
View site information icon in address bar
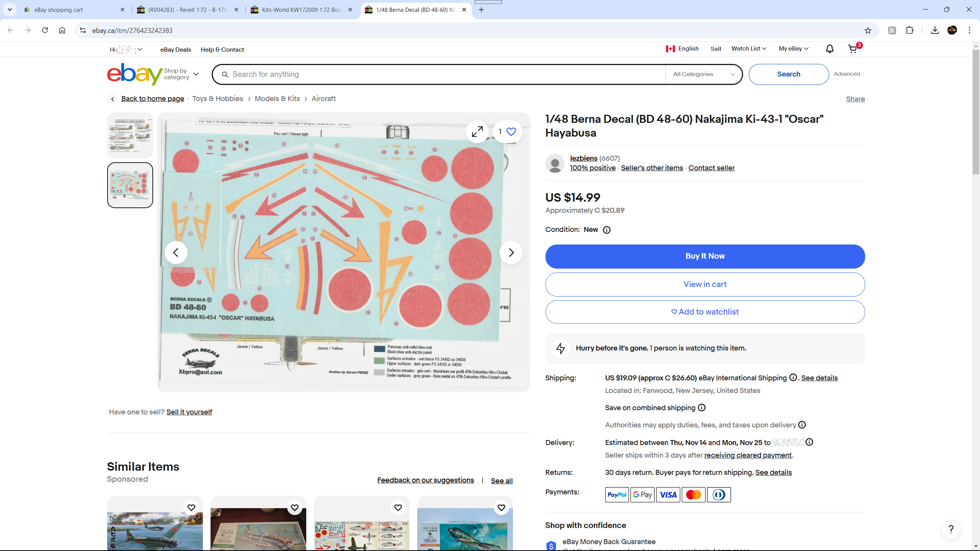pyautogui.click(x=83, y=30)
